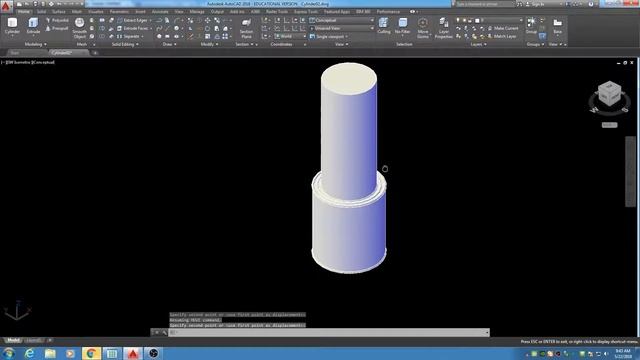Image resolution: width=640 pixels, height=360 pixels.
Task: Click the vertical navigation bar at right
Action: coord(630,171)
